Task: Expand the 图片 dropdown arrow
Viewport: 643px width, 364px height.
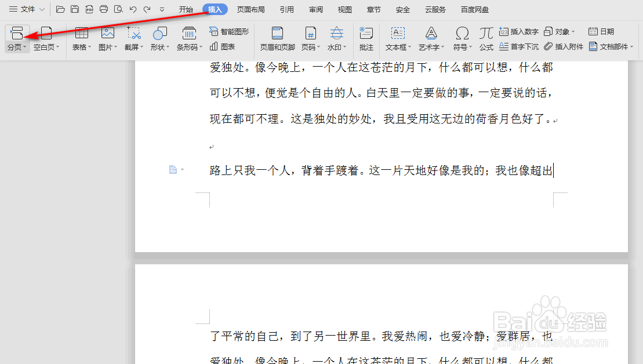Action: click(x=116, y=47)
